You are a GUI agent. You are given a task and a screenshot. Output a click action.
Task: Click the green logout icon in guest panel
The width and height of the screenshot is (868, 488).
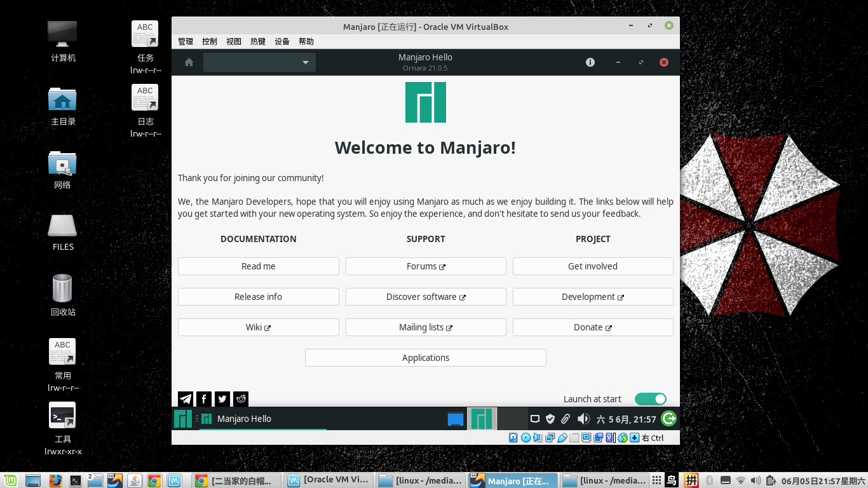click(668, 418)
